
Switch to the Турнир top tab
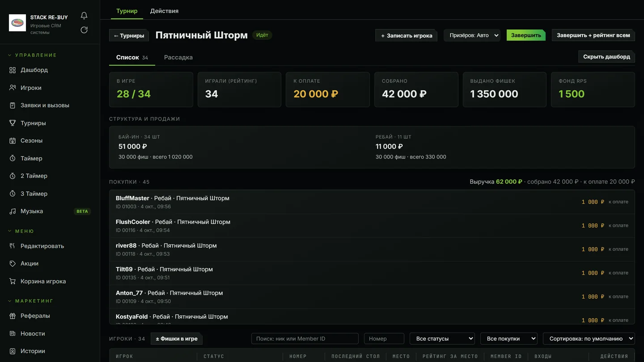(127, 11)
